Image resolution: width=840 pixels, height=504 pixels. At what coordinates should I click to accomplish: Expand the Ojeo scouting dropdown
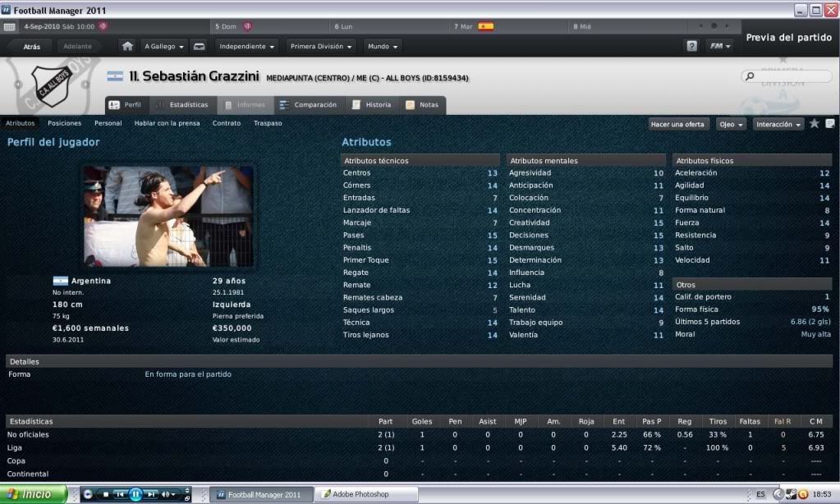pos(732,124)
